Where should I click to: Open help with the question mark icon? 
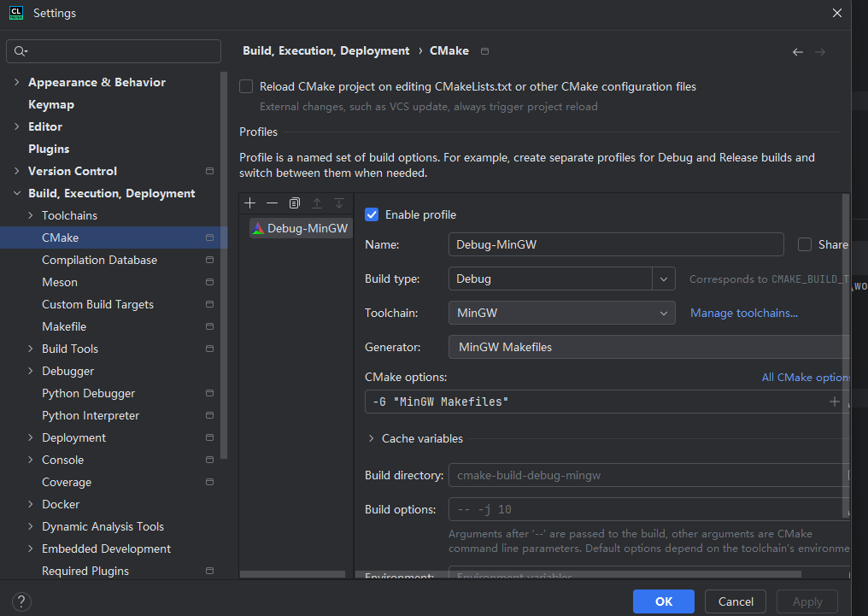21,601
